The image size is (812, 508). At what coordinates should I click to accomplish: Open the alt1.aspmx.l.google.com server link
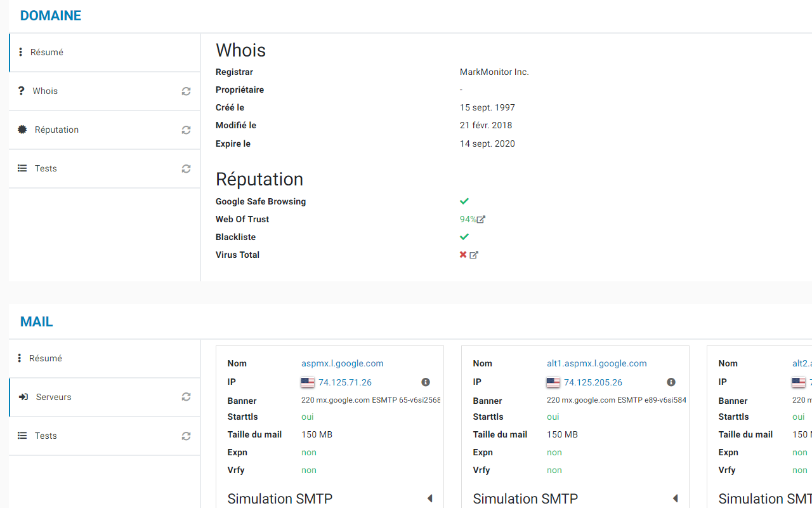tap(596, 364)
